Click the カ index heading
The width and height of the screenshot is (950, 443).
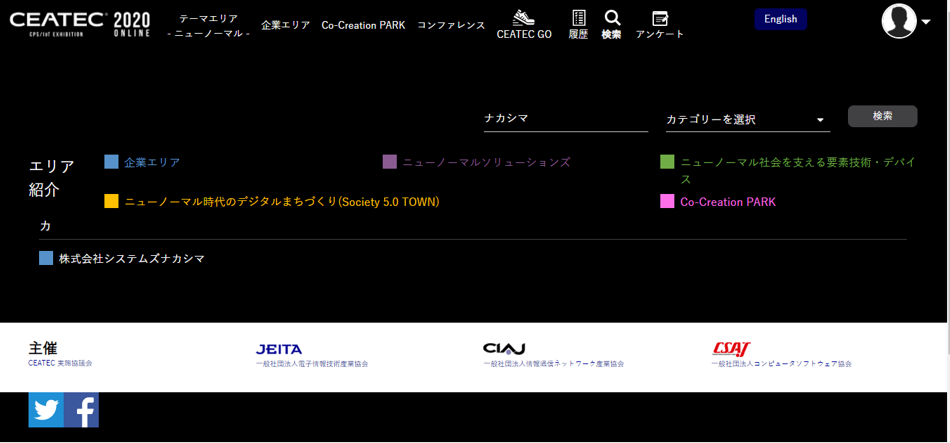tap(45, 226)
